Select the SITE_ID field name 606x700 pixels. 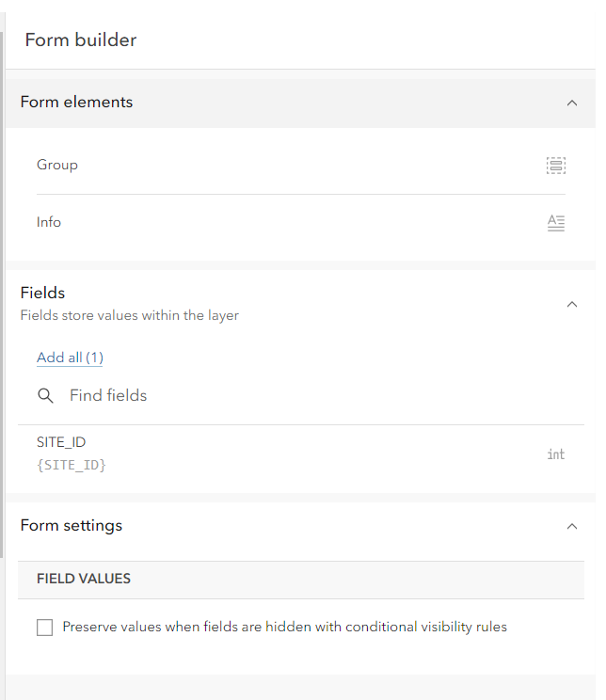[61, 442]
